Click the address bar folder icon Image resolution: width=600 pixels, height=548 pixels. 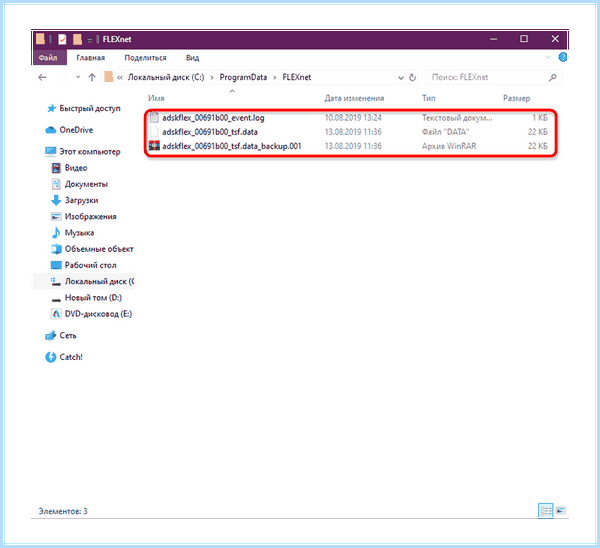pos(108,77)
